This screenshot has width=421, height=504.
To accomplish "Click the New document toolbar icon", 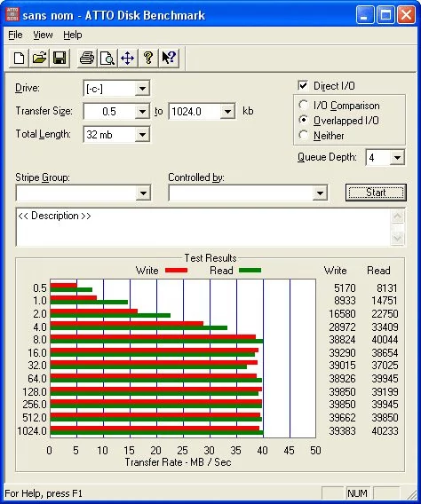I will [19, 59].
